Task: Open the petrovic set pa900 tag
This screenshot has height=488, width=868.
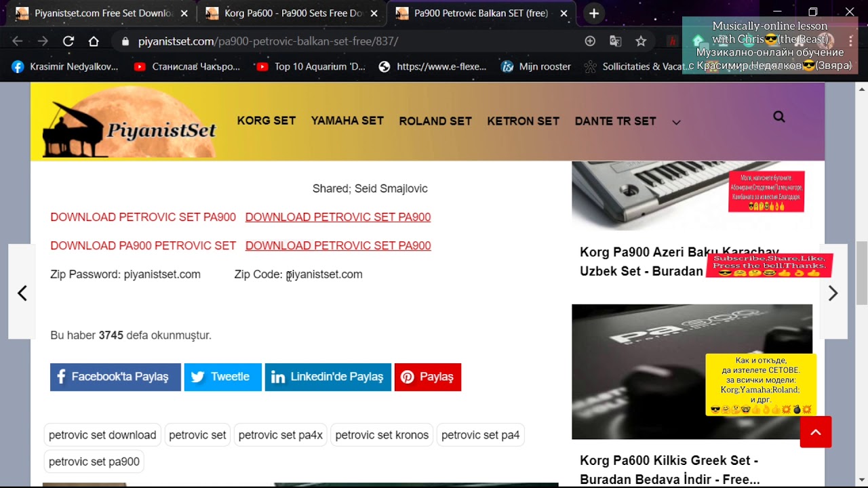Action: click(x=94, y=462)
